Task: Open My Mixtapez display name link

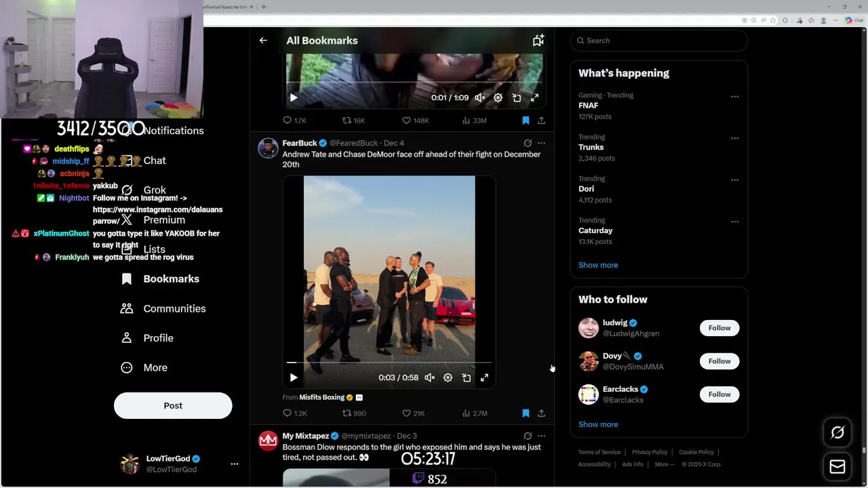Action: [306, 436]
